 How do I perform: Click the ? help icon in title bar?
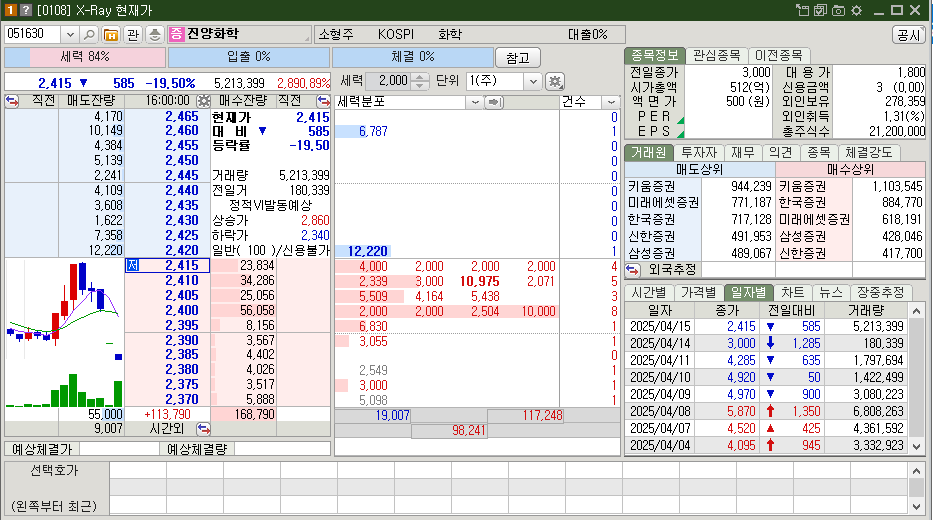click(x=26, y=10)
